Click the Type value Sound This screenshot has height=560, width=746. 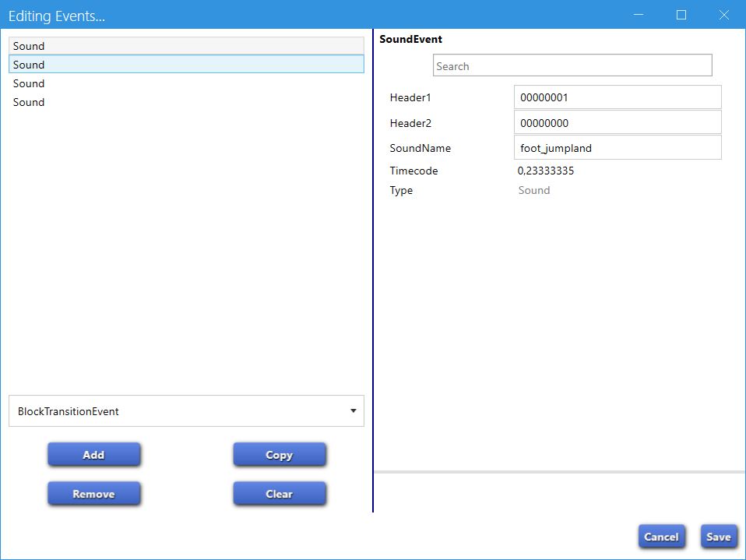tap(534, 190)
